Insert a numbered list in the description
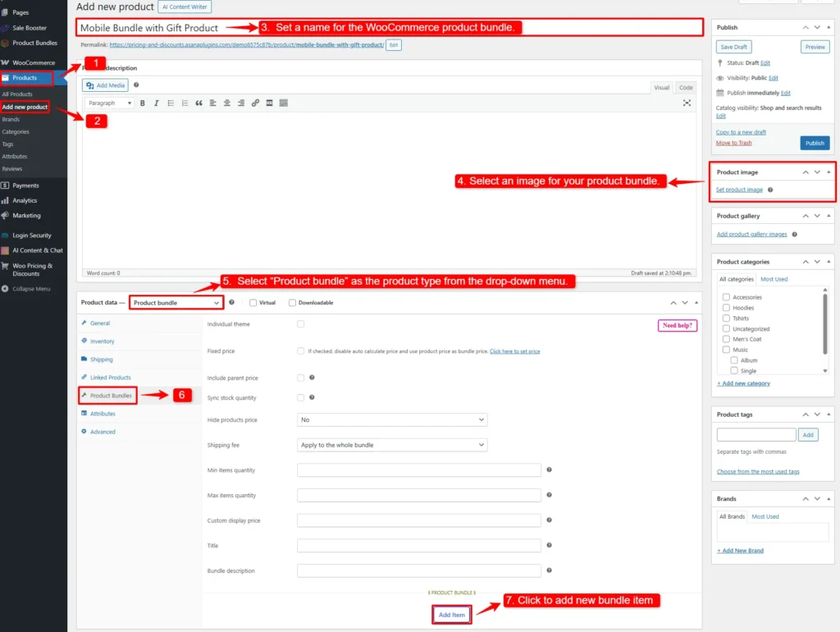Screen dimensions: 840x632 185,103
